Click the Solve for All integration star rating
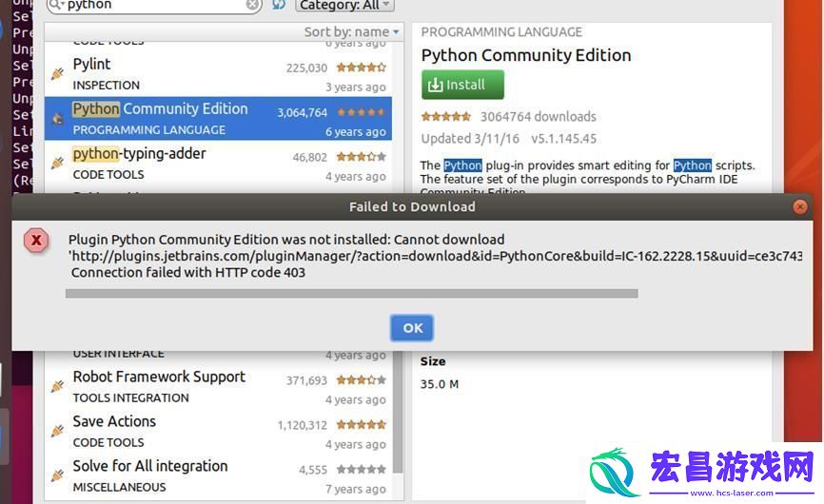824x504 pixels. pos(361,469)
